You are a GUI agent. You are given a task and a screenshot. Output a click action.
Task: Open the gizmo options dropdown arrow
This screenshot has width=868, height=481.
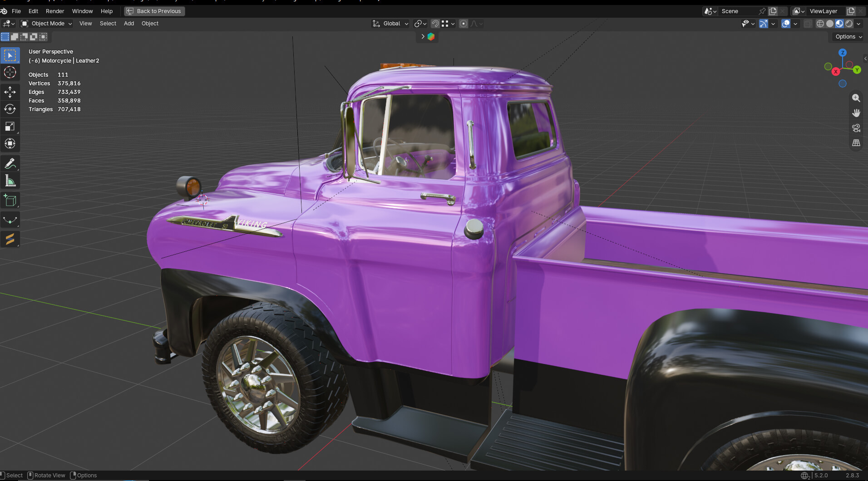point(773,24)
